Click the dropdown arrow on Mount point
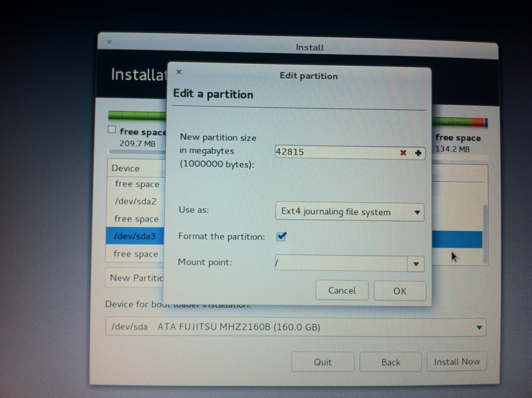Viewport: 532px width, 398px height. tap(416, 264)
